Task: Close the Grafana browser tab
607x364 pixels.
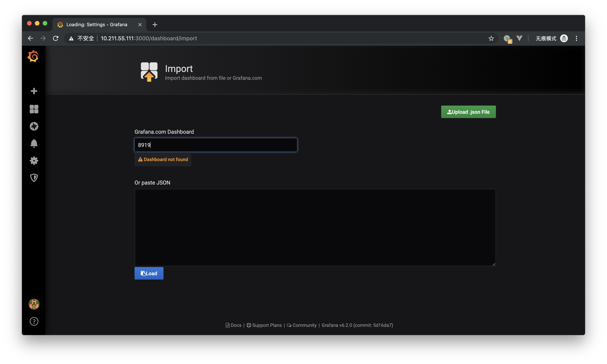Action: pyautogui.click(x=140, y=24)
